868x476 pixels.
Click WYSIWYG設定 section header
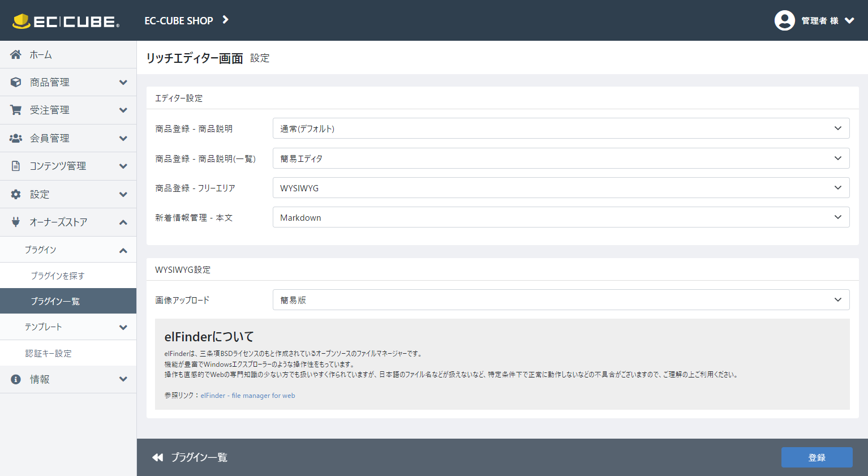183,269
